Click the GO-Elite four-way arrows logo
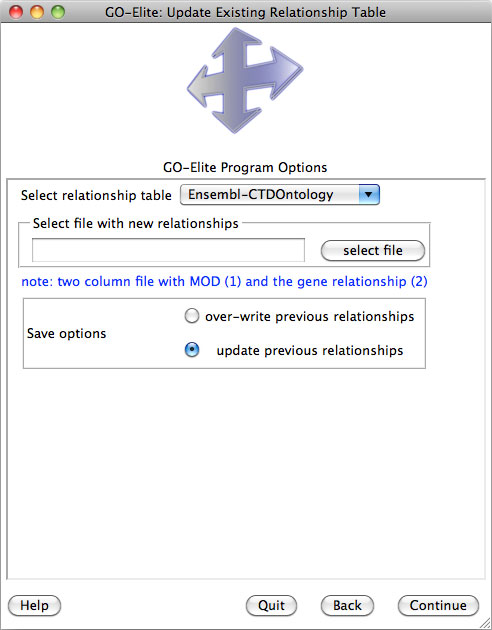 (x=245, y=81)
